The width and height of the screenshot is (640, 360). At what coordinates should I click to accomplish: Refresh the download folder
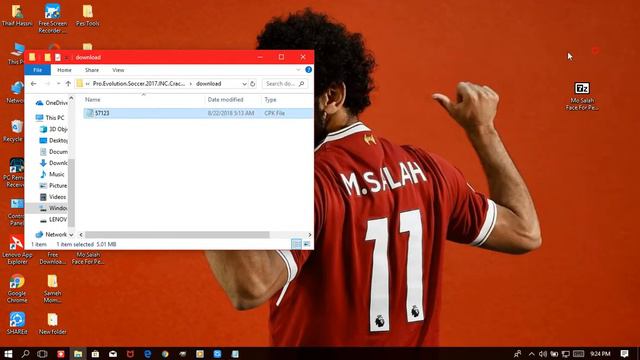pos(253,84)
